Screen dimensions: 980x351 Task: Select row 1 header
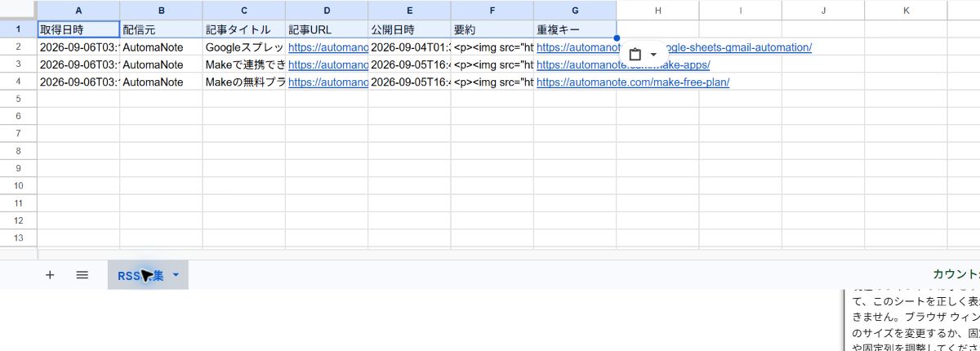18,29
